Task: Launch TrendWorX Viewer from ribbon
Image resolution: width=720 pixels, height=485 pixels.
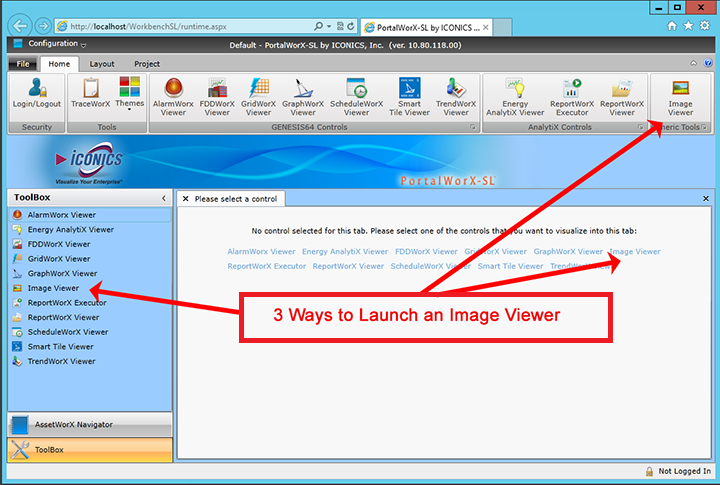Action: 456,97
